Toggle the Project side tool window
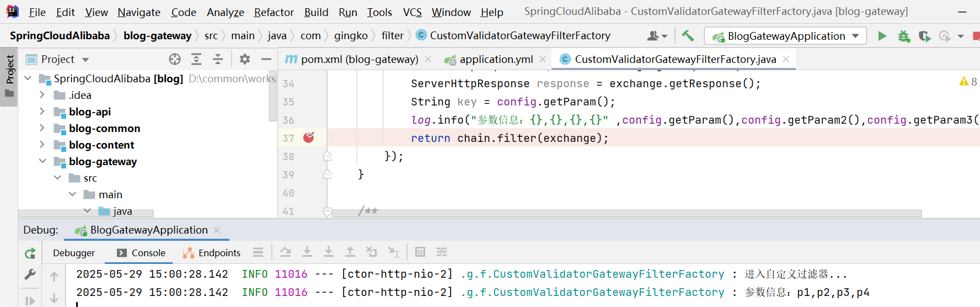The height and width of the screenshot is (307, 980). (x=9, y=76)
